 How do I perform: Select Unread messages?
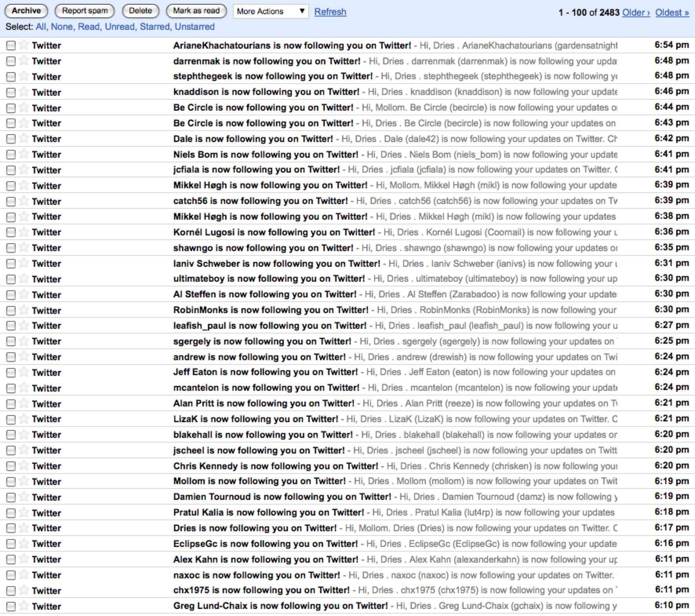[120, 27]
